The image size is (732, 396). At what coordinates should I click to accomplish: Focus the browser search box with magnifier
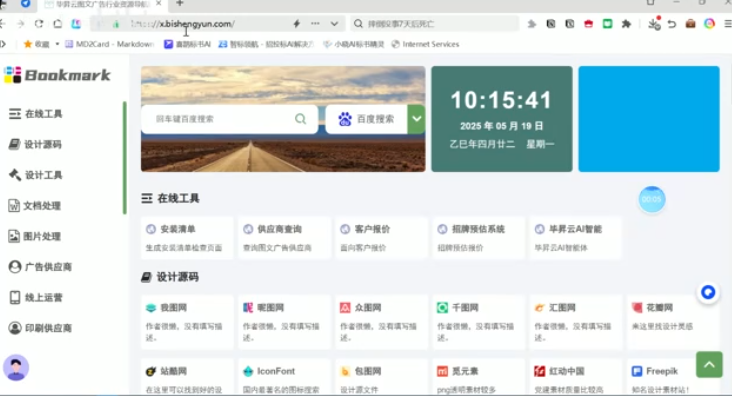(435, 24)
